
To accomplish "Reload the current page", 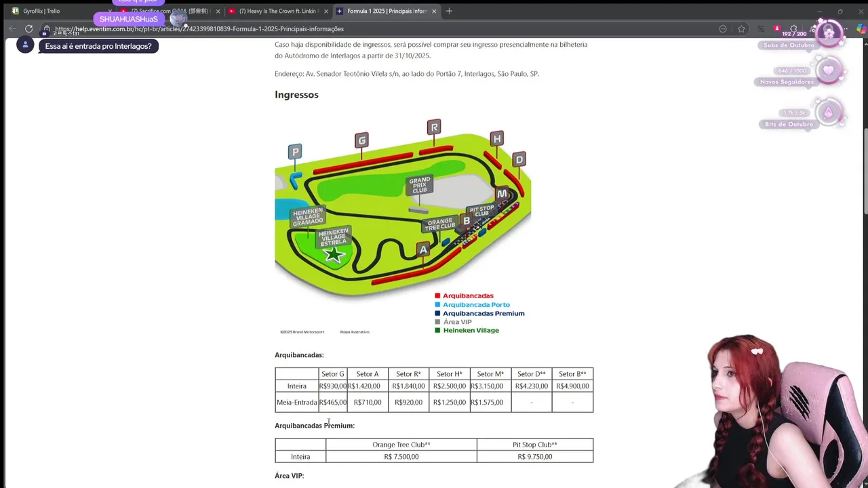I will coord(28,28).
